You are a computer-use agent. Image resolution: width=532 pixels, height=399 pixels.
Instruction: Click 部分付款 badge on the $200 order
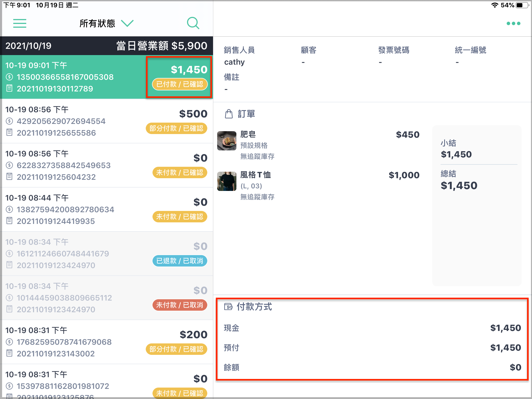pos(176,349)
